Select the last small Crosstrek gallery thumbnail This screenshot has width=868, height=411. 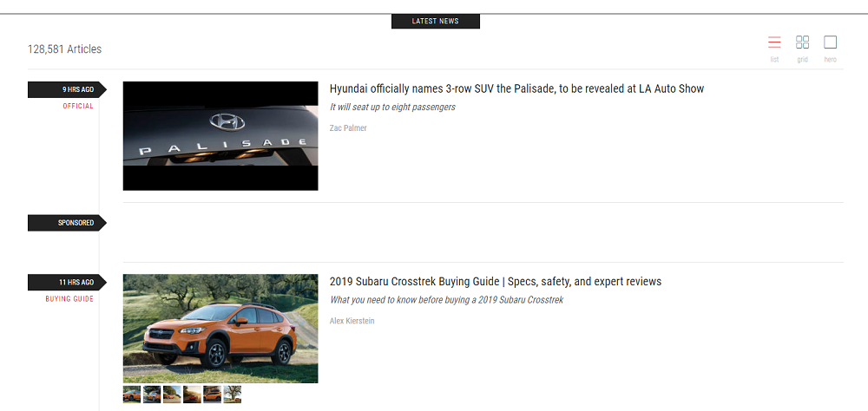pyautogui.click(x=232, y=395)
